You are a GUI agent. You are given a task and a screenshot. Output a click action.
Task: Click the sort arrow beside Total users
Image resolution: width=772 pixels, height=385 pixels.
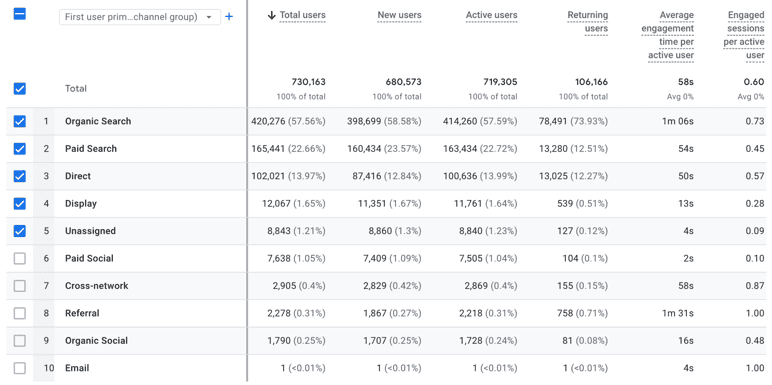coord(271,15)
